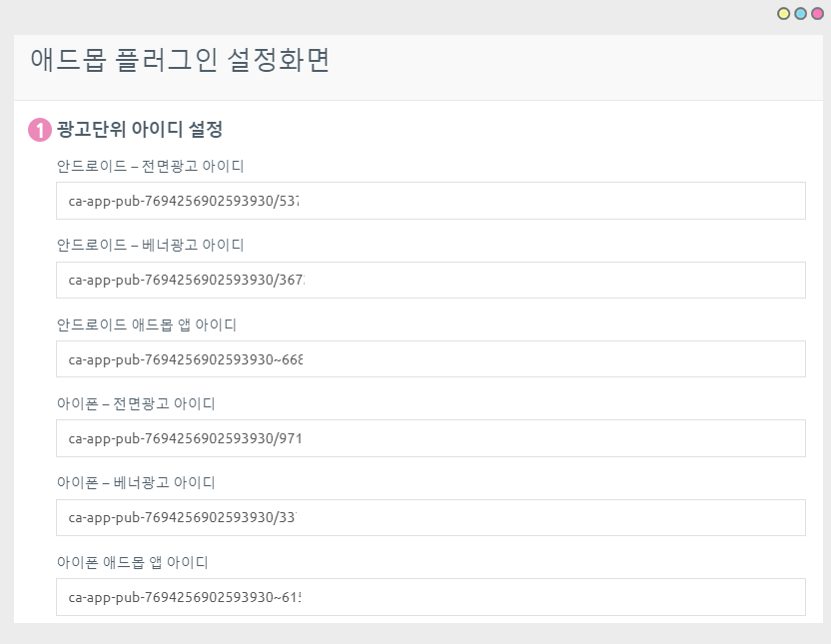The image size is (831, 644).
Task: Click the ID text ending in ~615
Action: pyautogui.click(x=184, y=597)
